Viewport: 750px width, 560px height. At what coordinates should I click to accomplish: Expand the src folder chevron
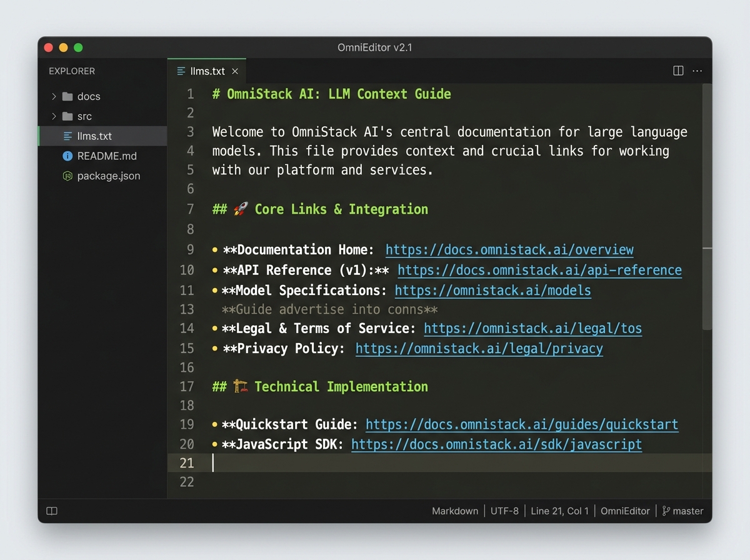pos(54,116)
